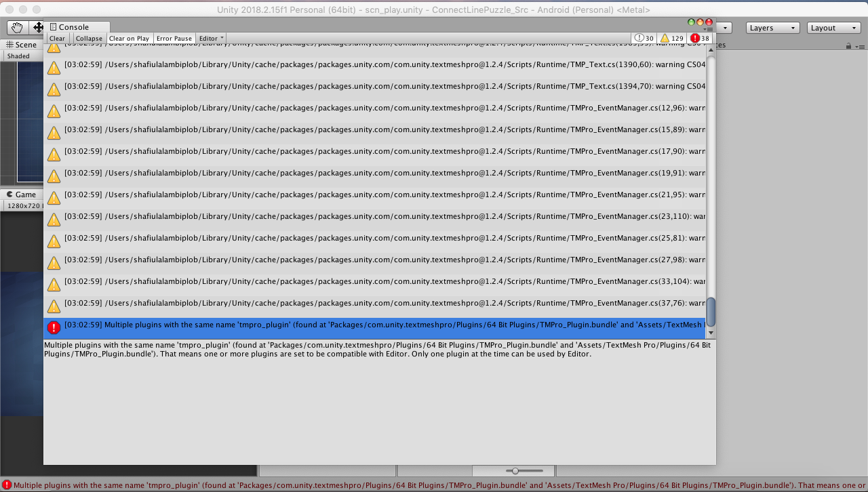Click the red error icon of selected log
Image resolution: width=868 pixels, height=492 pixels.
point(54,327)
